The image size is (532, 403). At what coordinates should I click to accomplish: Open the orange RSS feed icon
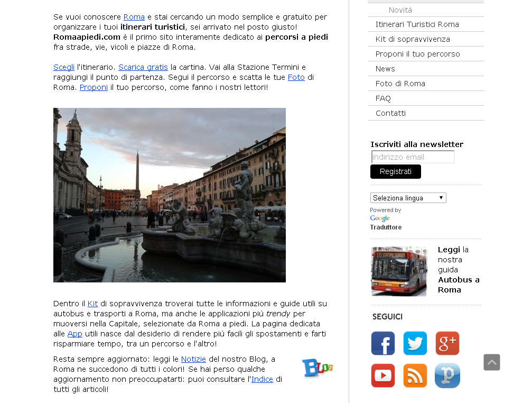pyautogui.click(x=415, y=375)
